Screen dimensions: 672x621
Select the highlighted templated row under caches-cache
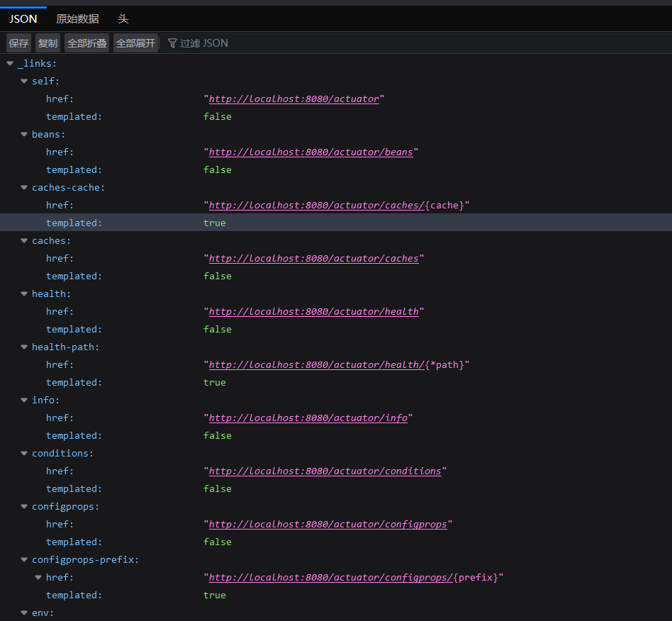[x=336, y=223]
